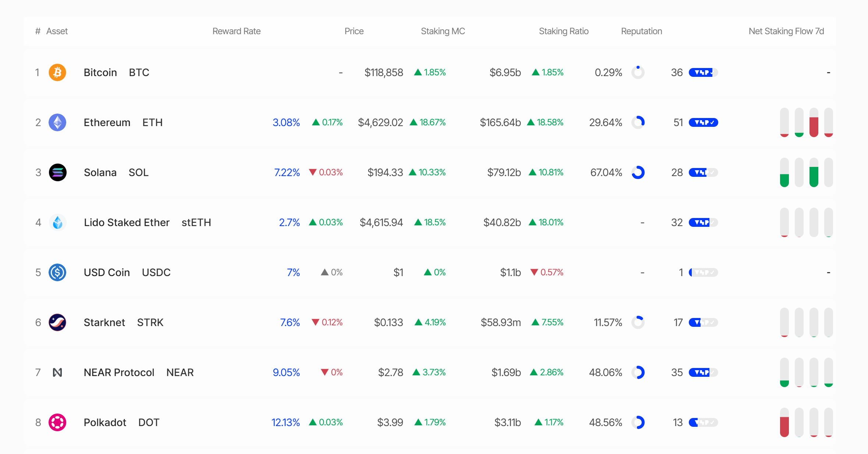Click Starknet's net staking flow bars
Image resolution: width=868 pixels, height=454 pixels.
[x=807, y=322]
